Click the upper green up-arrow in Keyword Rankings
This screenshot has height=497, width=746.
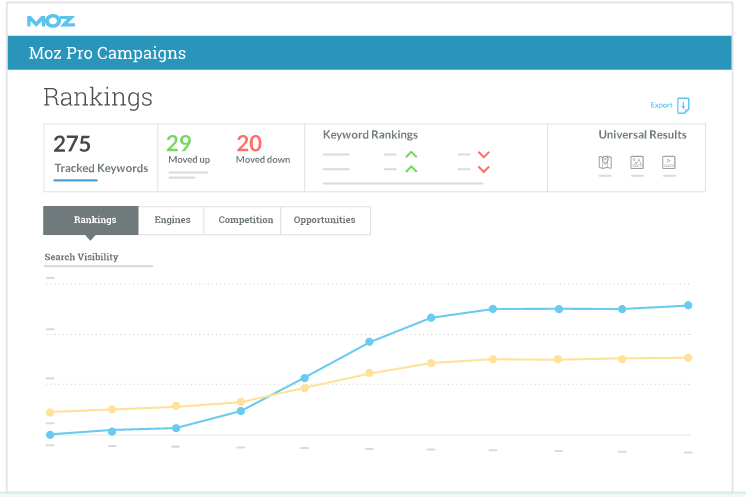(412, 155)
